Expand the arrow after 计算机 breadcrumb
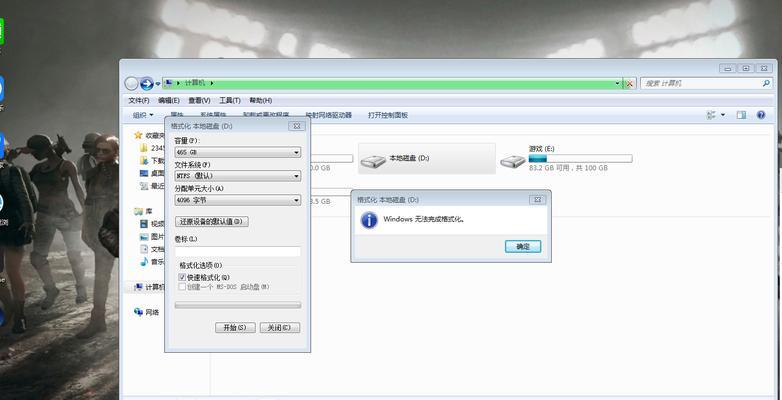The height and width of the screenshot is (400, 782). [211, 83]
